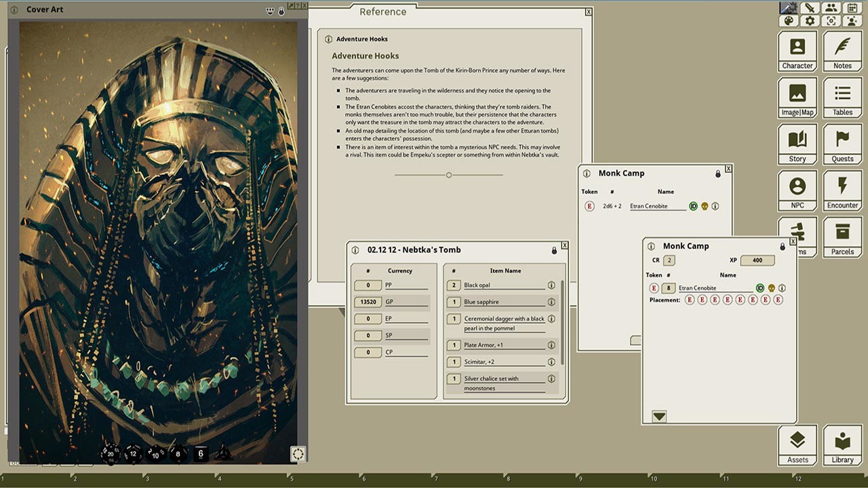Toggle ID status of Etran Cenobite in front Monk Camp
Image resolution: width=868 pixels, height=488 pixels.
[760, 288]
